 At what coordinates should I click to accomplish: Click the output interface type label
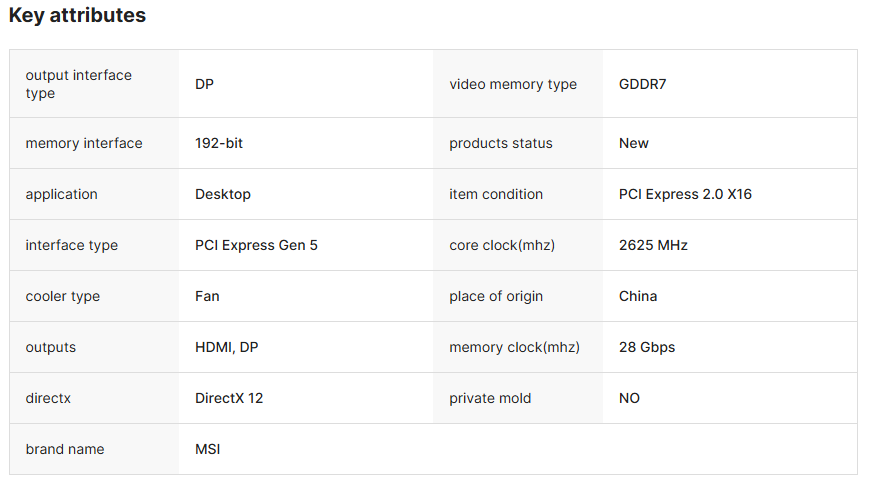pyautogui.click(x=79, y=84)
